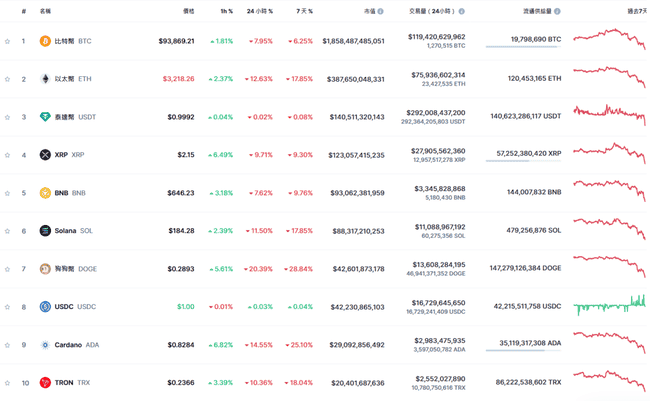Click XRP circulating supply progress bar
Image resolution: width=650 pixels, height=401 pixels.
click(x=524, y=161)
